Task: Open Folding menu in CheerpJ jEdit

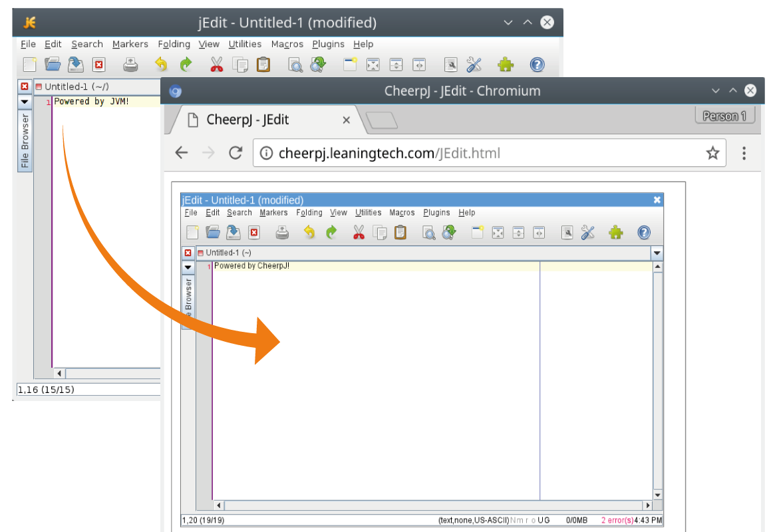Action: (309, 213)
